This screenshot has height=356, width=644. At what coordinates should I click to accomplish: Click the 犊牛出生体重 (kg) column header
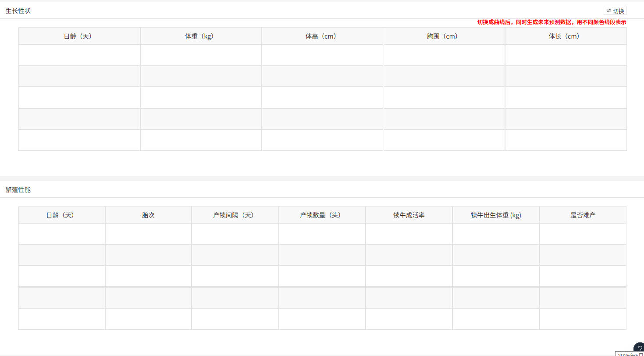[x=496, y=215]
